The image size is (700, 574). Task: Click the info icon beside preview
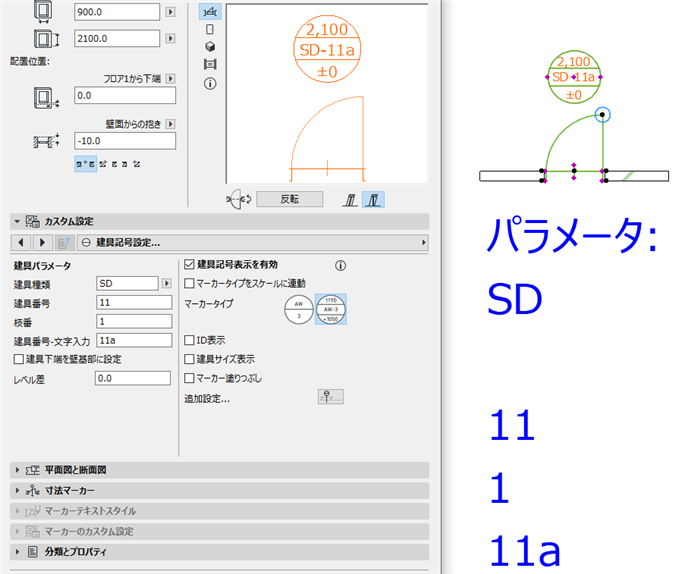[x=210, y=83]
